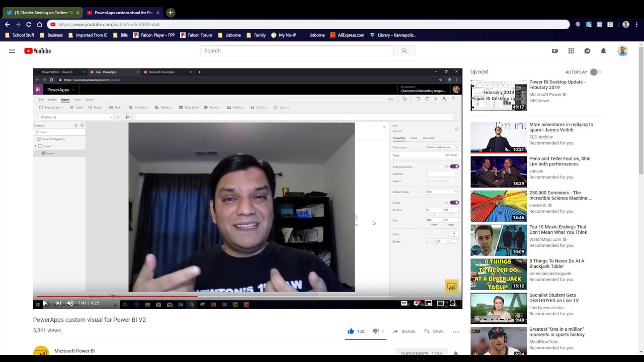Click the gray G extension icon
The height and width of the screenshot is (362, 644).
pos(599,24)
